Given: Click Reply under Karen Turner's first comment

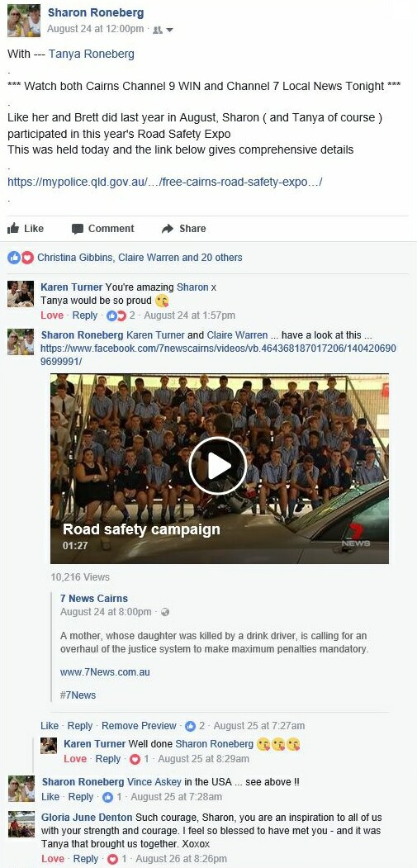Looking at the screenshot, I should [85, 315].
